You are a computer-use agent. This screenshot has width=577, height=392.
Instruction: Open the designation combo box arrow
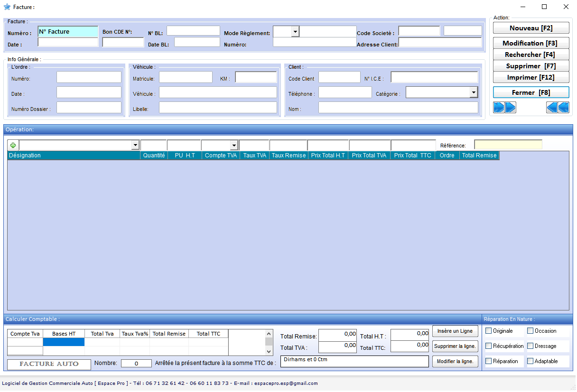(135, 146)
